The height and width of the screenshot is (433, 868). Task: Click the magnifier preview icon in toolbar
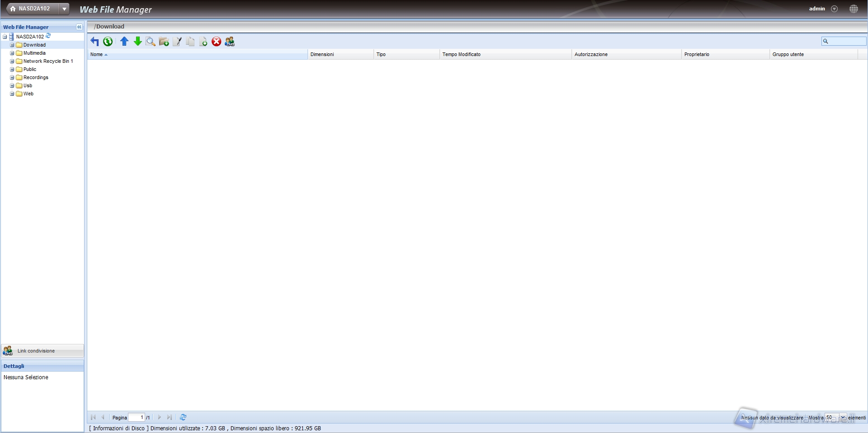pyautogui.click(x=151, y=42)
